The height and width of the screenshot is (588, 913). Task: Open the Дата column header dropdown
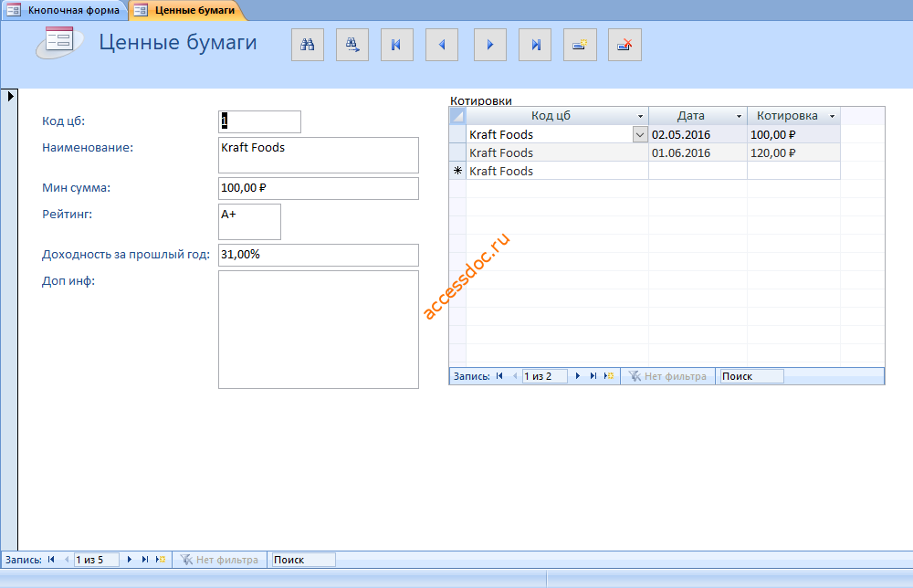(x=739, y=117)
